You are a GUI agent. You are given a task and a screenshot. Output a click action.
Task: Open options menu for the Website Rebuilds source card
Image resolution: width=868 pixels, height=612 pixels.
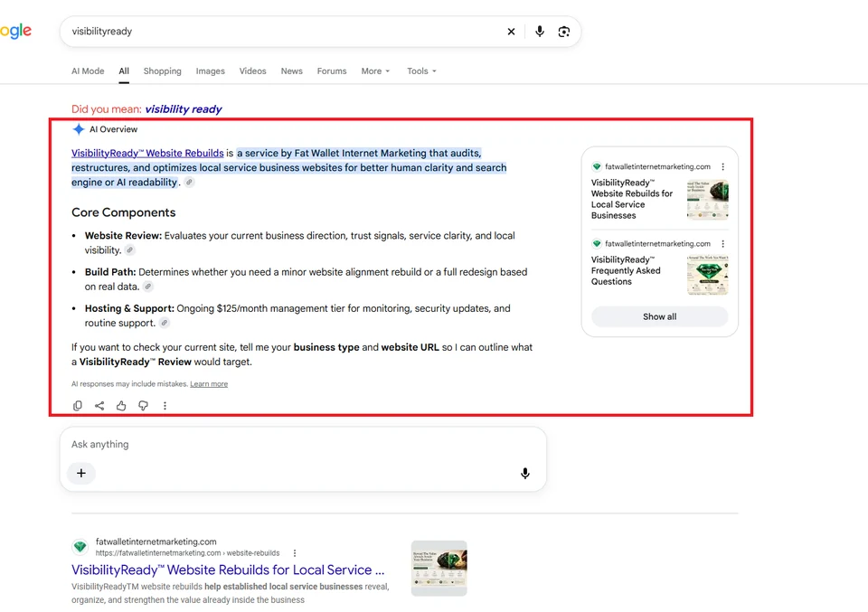[723, 166]
